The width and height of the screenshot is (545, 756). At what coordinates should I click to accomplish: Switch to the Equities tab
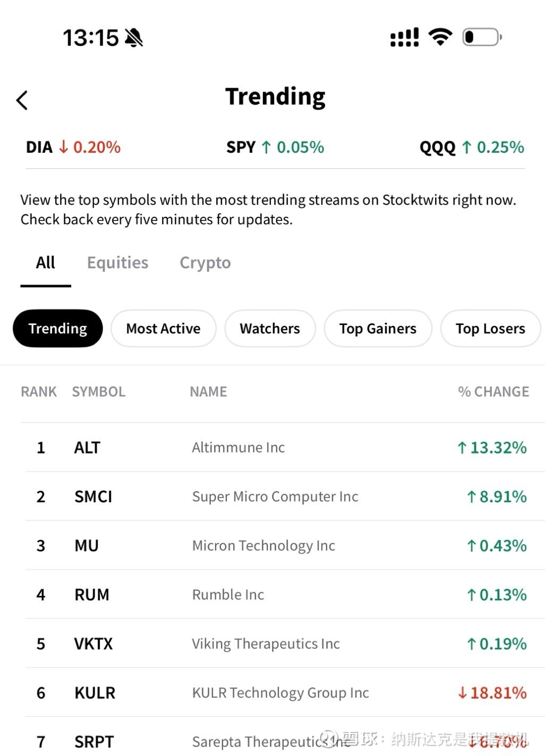tap(117, 263)
